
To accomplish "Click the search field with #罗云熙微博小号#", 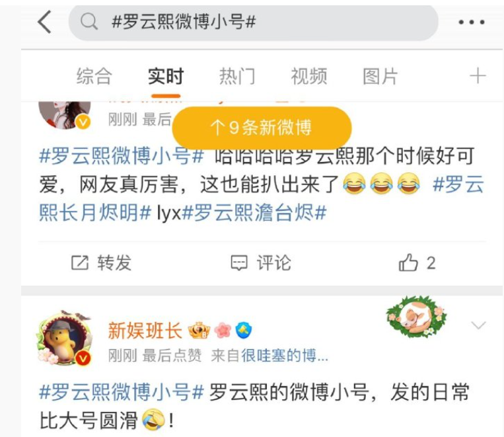I will (x=253, y=22).
